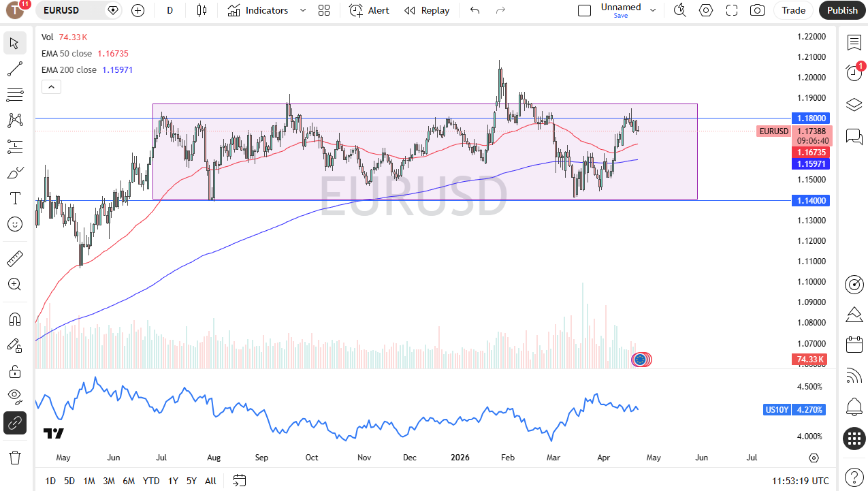Open quick search magnifier

click(679, 10)
